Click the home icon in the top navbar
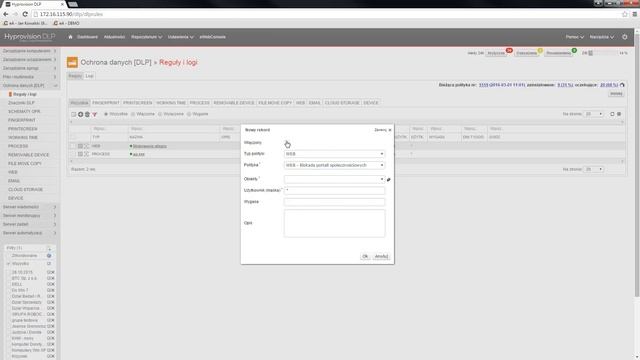The image size is (640, 360). click(70, 37)
